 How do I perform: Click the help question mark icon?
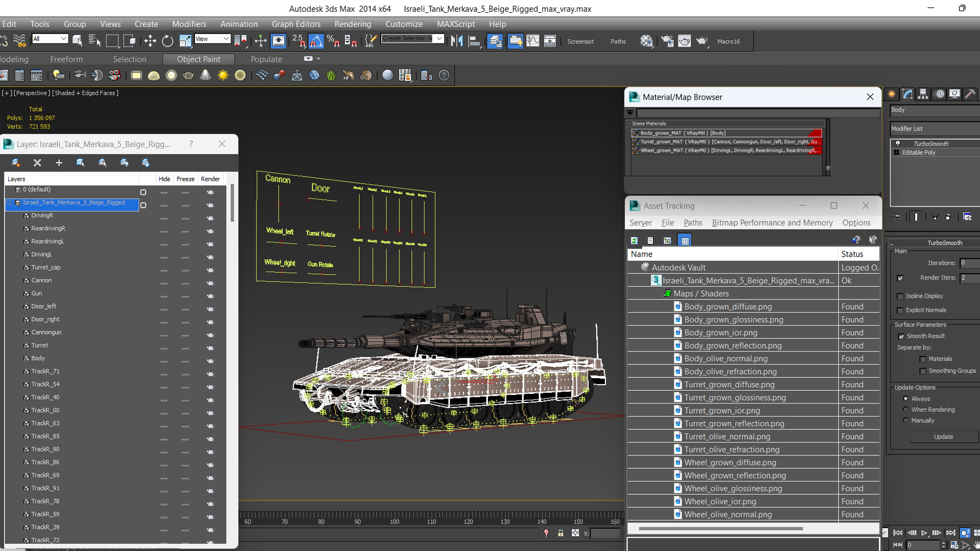point(444,76)
